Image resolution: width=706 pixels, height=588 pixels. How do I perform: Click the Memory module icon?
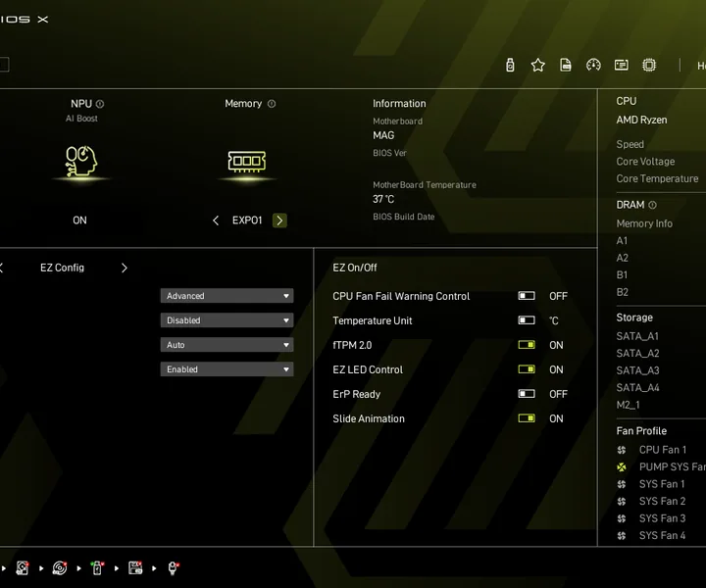[247, 161]
